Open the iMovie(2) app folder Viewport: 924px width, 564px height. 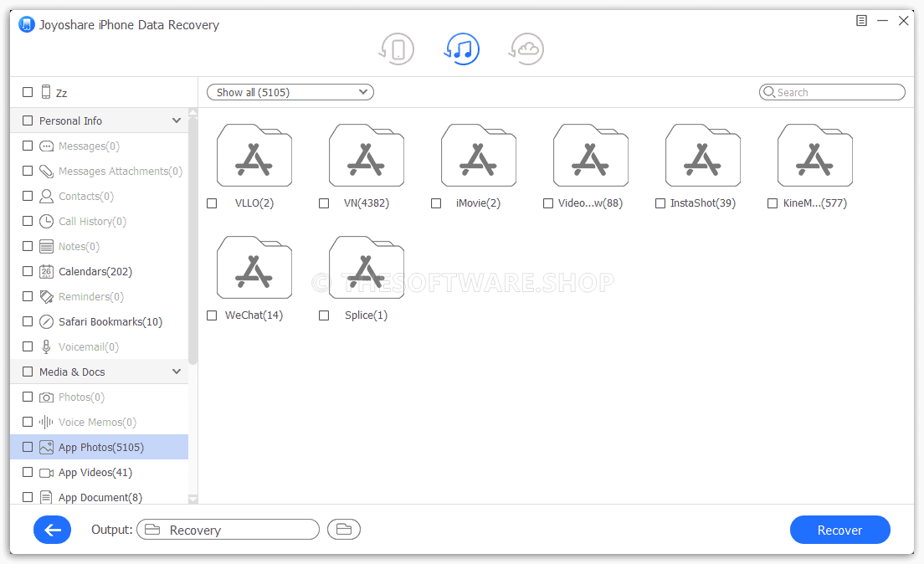point(478,155)
